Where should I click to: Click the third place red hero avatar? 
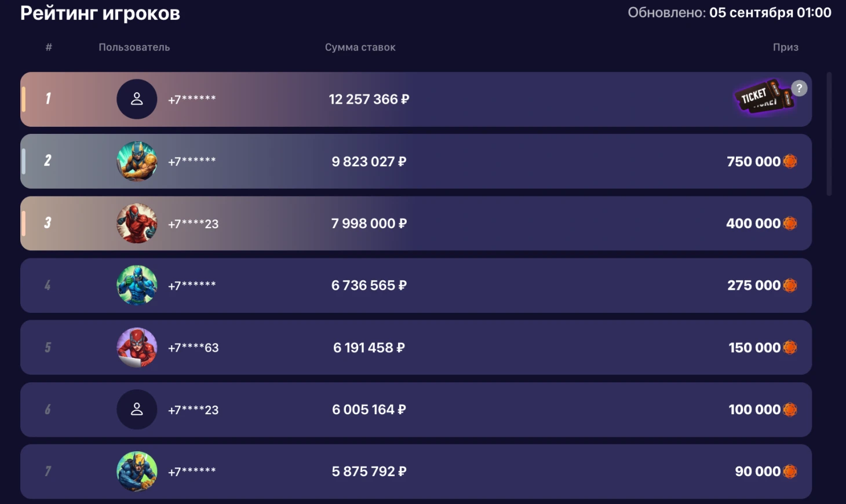pos(137,224)
